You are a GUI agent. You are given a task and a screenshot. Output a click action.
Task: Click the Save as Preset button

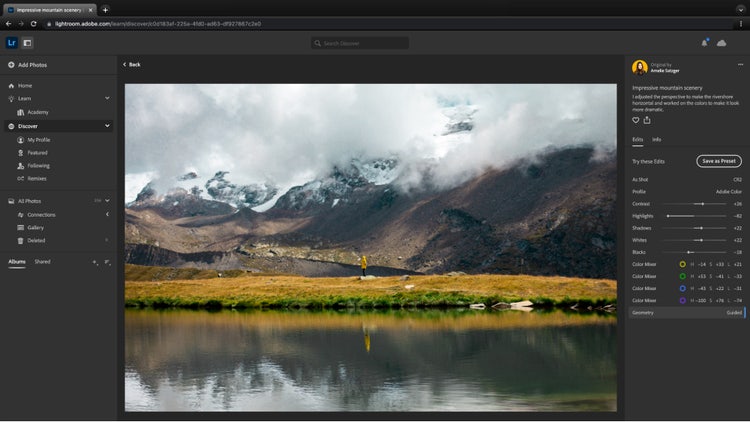tap(719, 161)
